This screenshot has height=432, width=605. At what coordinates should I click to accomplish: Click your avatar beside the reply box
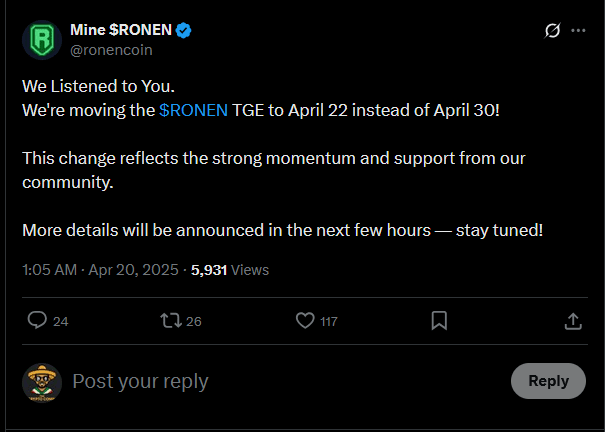[x=42, y=381]
